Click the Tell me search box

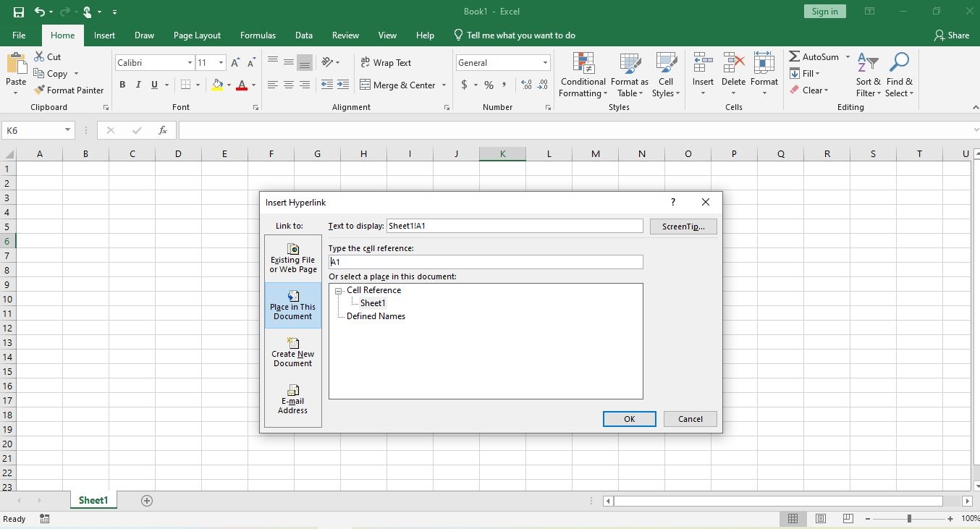tap(514, 35)
